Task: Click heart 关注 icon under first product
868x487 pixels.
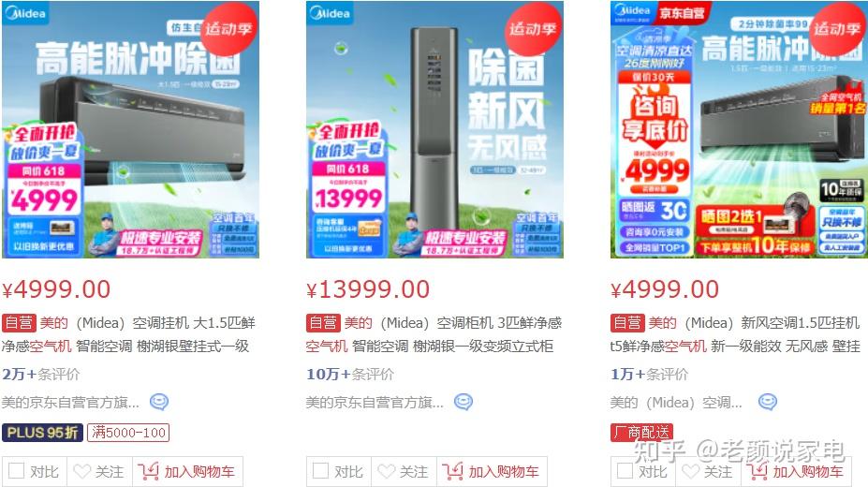Action: point(81,471)
